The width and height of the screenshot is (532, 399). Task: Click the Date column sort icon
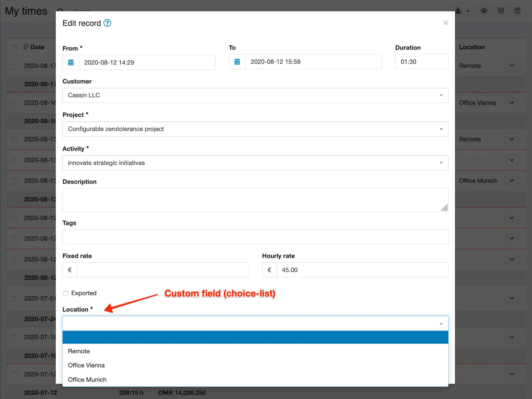pyautogui.click(x=26, y=47)
